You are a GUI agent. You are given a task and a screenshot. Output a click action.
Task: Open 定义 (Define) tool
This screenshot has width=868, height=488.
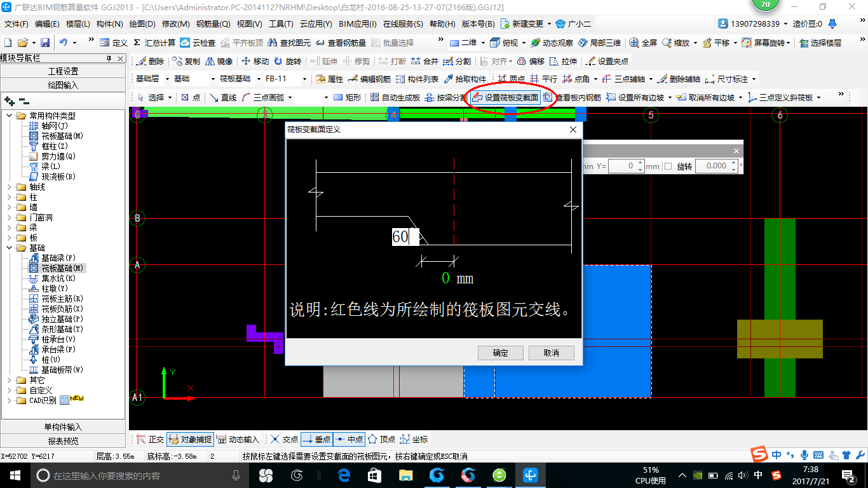(114, 43)
